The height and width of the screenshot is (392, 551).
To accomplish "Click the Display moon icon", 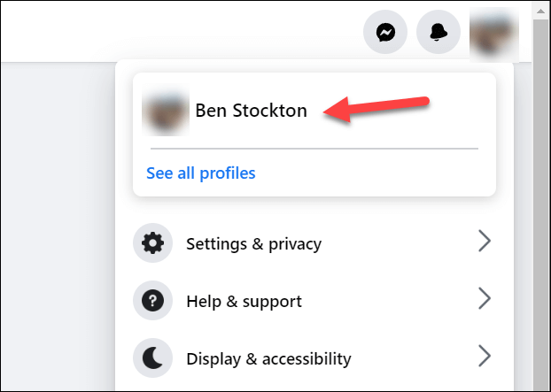I will pos(152,358).
